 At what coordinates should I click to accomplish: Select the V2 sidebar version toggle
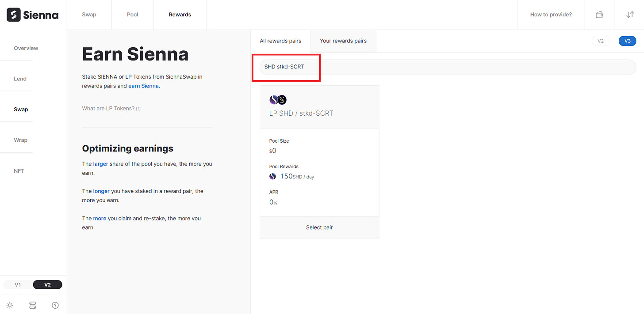tap(47, 285)
